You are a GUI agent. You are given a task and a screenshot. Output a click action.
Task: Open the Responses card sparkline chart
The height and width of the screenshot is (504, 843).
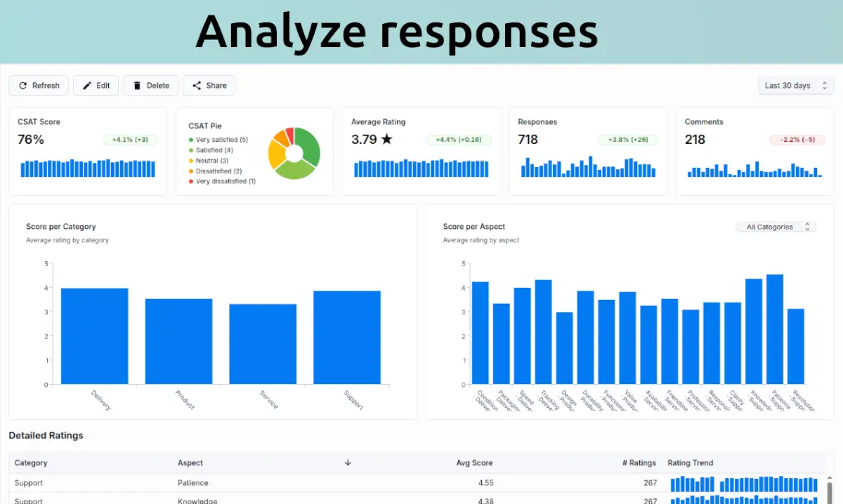pos(587,168)
